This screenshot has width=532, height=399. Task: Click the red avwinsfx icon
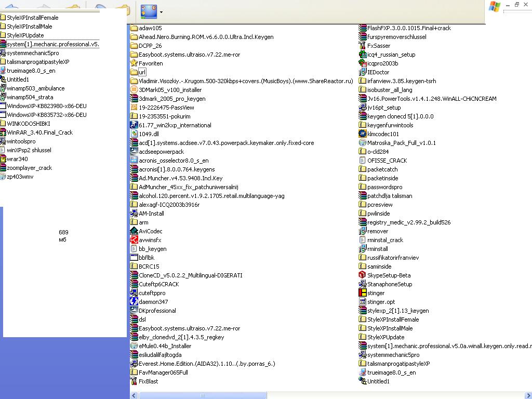click(134, 240)
